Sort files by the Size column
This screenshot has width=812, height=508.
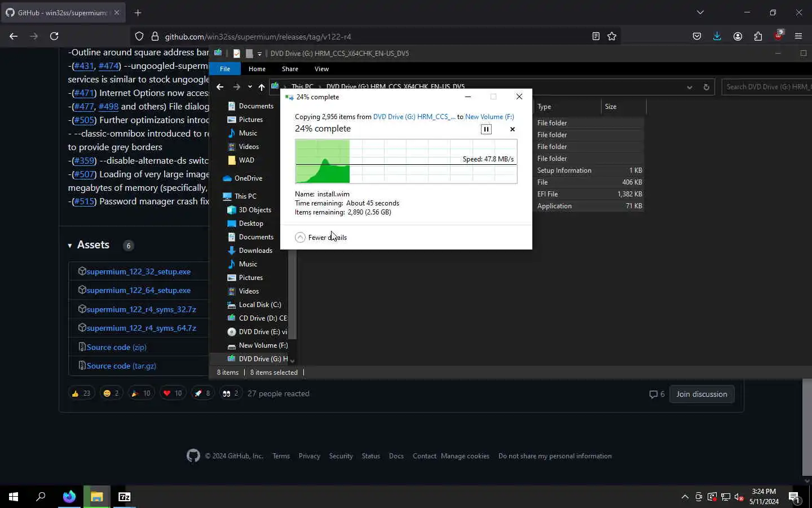point(623,107)
